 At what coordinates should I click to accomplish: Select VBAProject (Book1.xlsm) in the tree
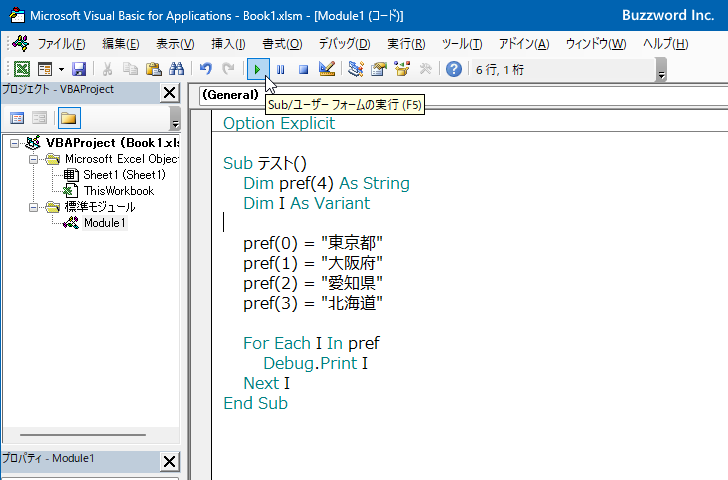coord(112,143)
